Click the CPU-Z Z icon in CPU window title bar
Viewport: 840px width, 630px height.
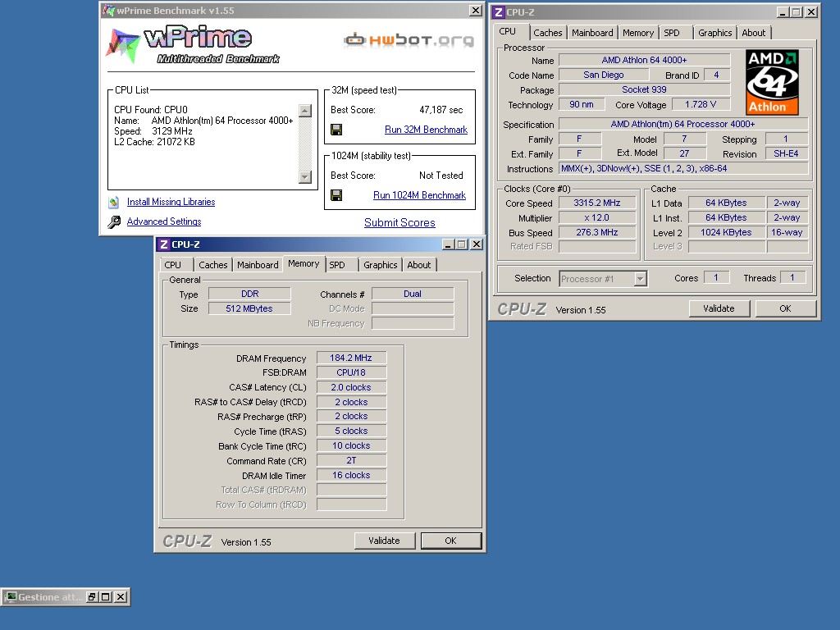(x=498, y=11)
